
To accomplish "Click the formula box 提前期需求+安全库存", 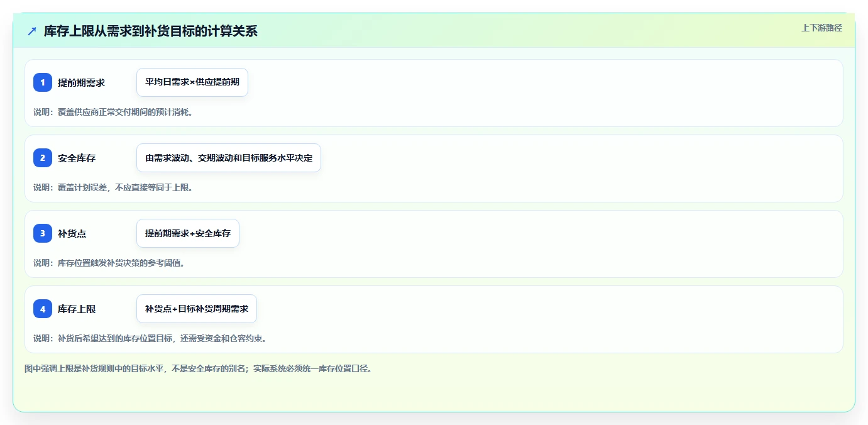I will tap(188, 233).
